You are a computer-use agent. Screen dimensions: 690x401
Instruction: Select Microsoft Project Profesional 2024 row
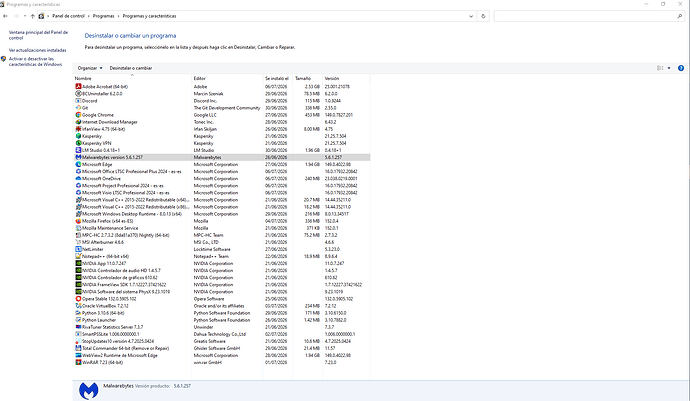tap(222, 185)
